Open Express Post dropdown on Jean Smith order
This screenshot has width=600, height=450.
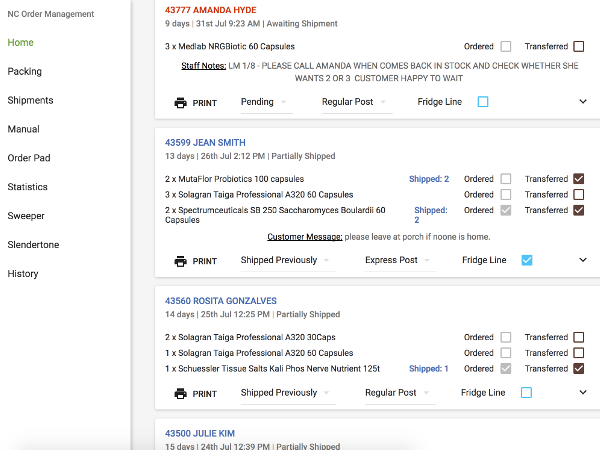point(401,260)
